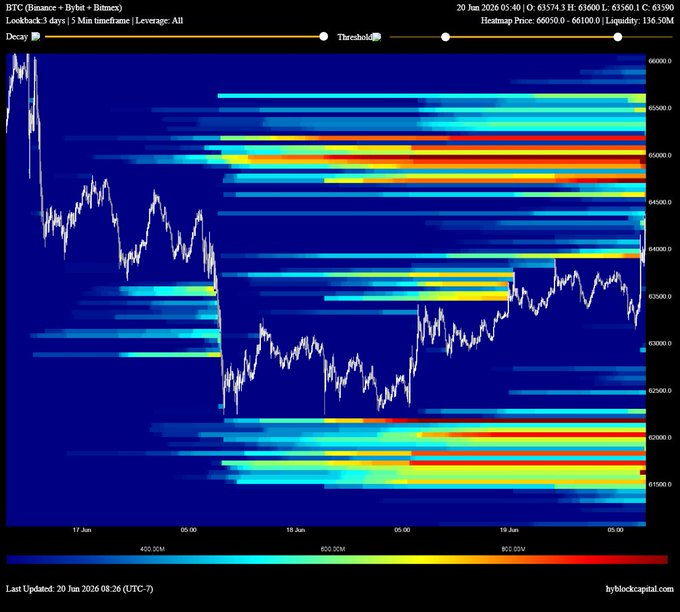
Task: Click the icon next to Decay label
Action: [x=36, y=36]
